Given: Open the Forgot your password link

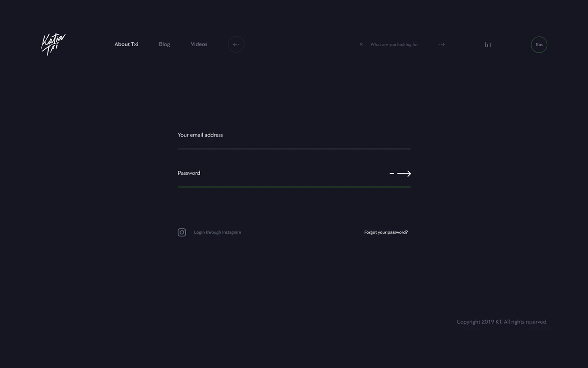Looking at the screenshot, I should (x=386, y=232).
